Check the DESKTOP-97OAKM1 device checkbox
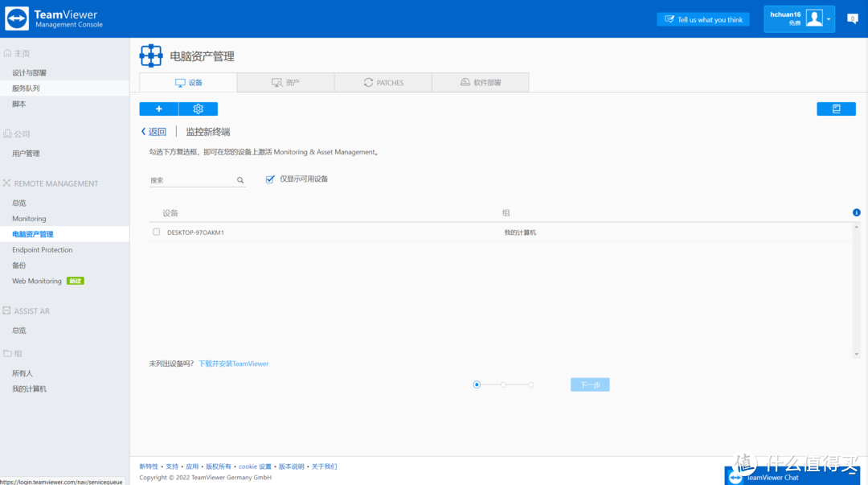The image size is (868, 485). pos(157,232)
